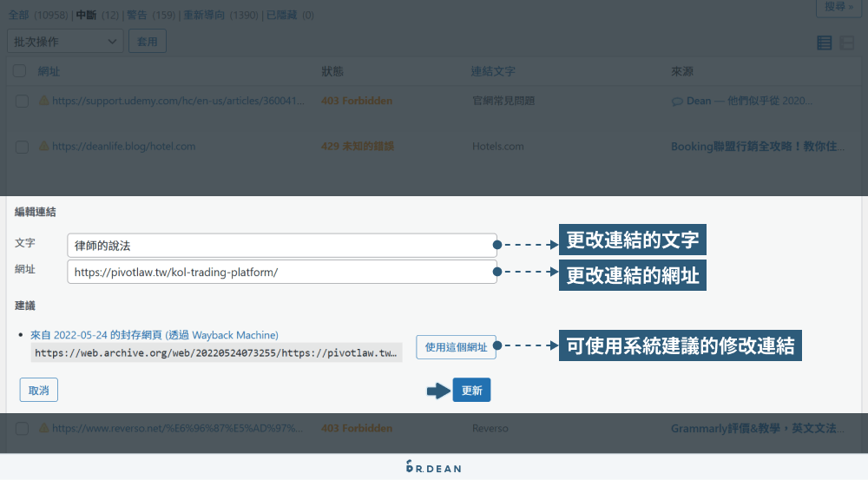868x480 pixels.
Task: Sort by the 連結文字 column header
Action: coord(493,71)
